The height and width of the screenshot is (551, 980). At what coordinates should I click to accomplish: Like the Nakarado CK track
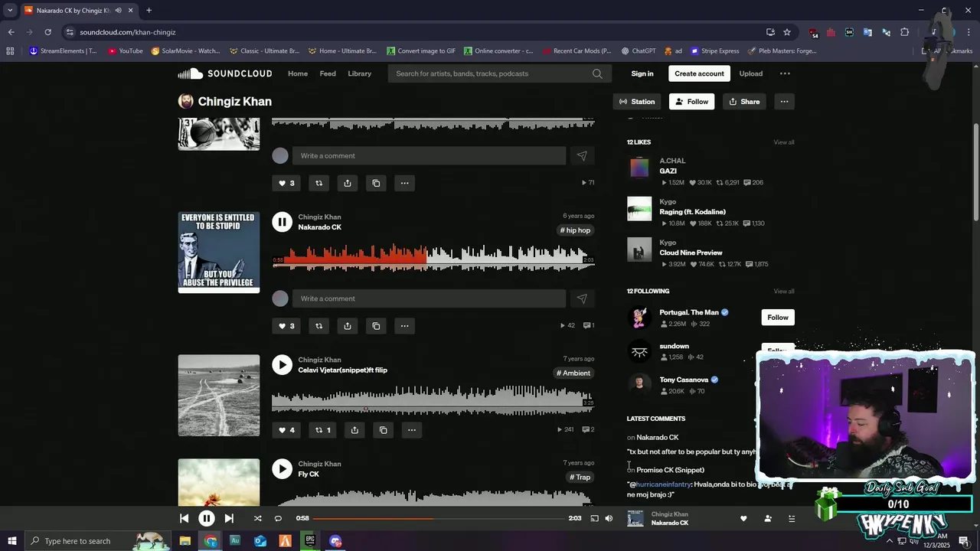click(286, 326)
